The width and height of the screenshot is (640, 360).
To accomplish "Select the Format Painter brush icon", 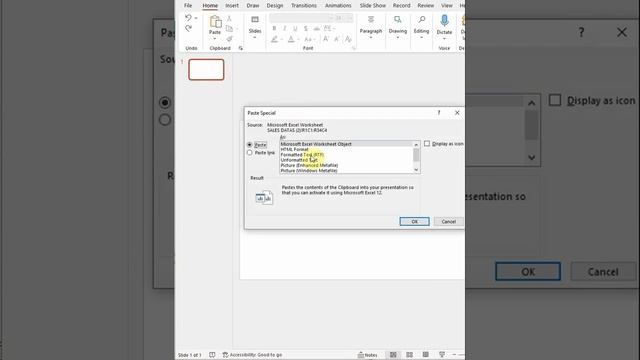I will click(229, 39).
